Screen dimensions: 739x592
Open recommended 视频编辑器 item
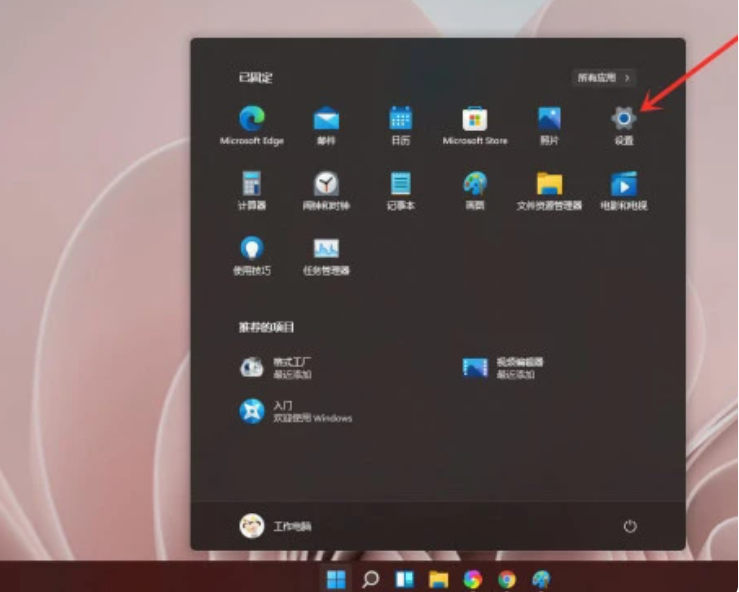click(x=502, y=368)
